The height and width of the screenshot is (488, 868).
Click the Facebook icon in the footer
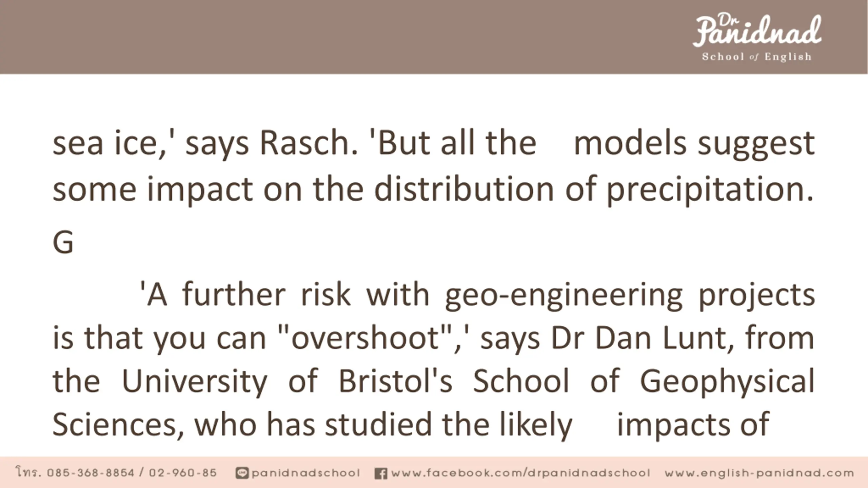381,473
